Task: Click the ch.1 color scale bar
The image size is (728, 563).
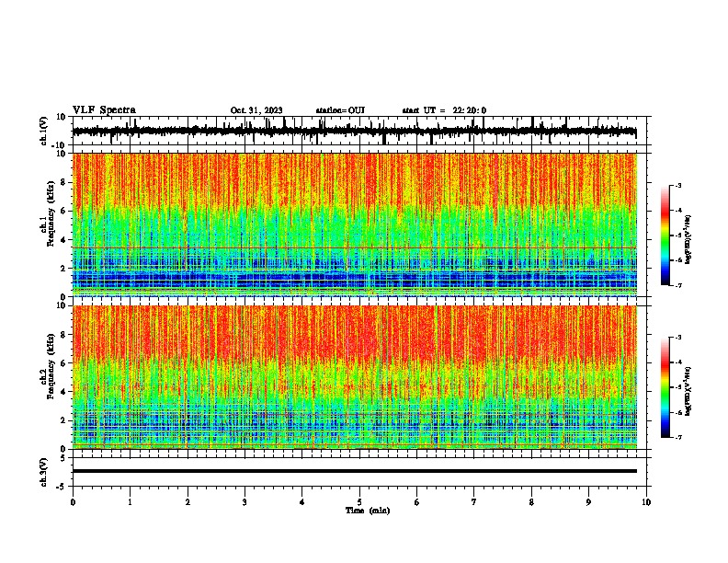Action: coord(665,236)
